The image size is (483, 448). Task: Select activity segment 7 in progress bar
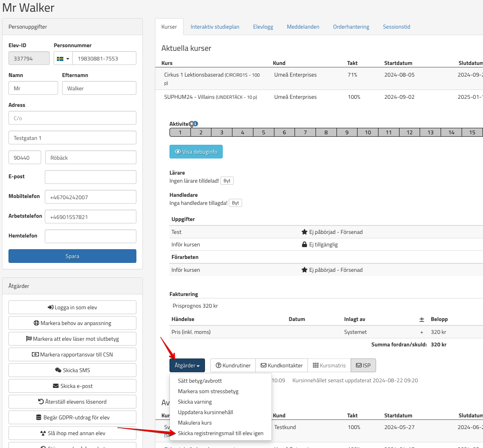(x=305, y=132)
